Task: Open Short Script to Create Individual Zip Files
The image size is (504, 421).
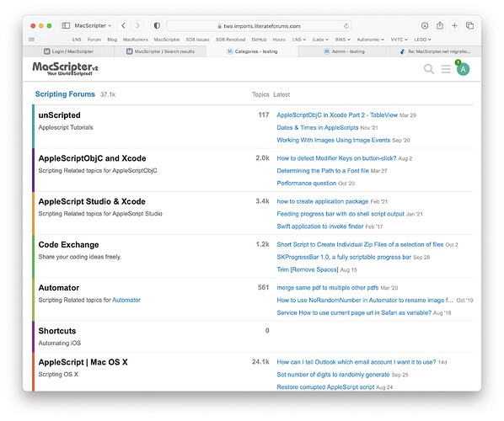Action: (x=360, y=245)
